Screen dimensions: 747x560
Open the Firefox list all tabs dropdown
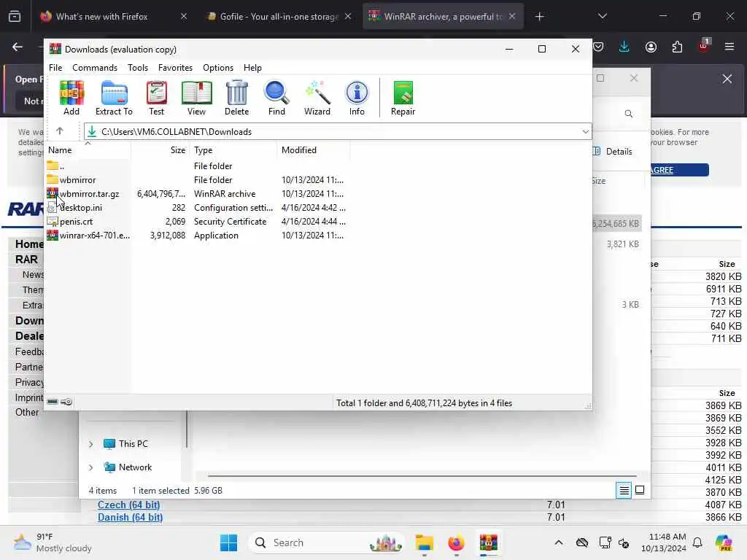603,17
